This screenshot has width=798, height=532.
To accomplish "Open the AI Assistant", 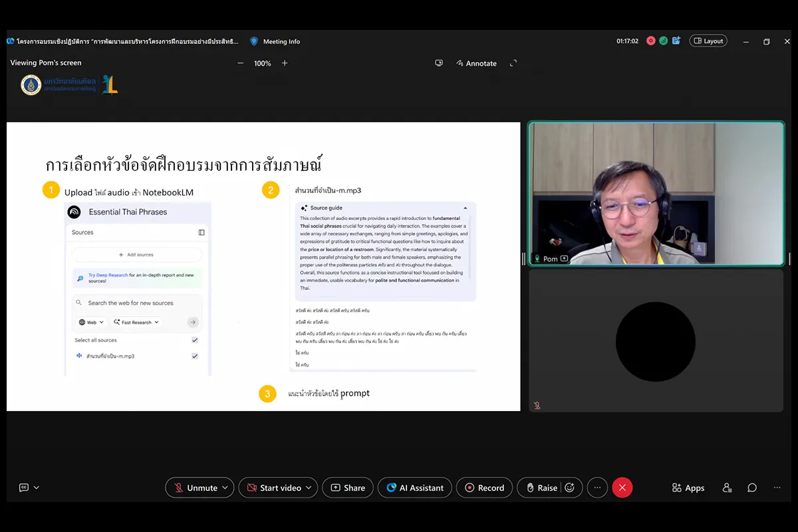I will (415, 487).
